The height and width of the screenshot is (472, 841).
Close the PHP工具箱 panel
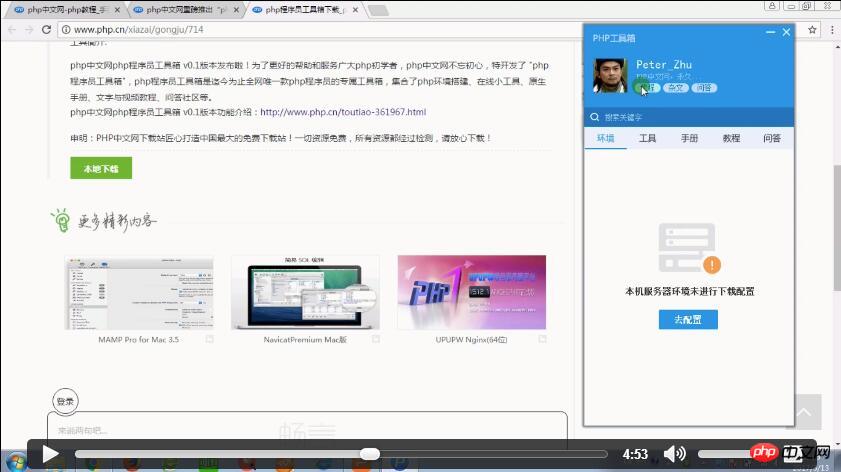click(786, 32)
